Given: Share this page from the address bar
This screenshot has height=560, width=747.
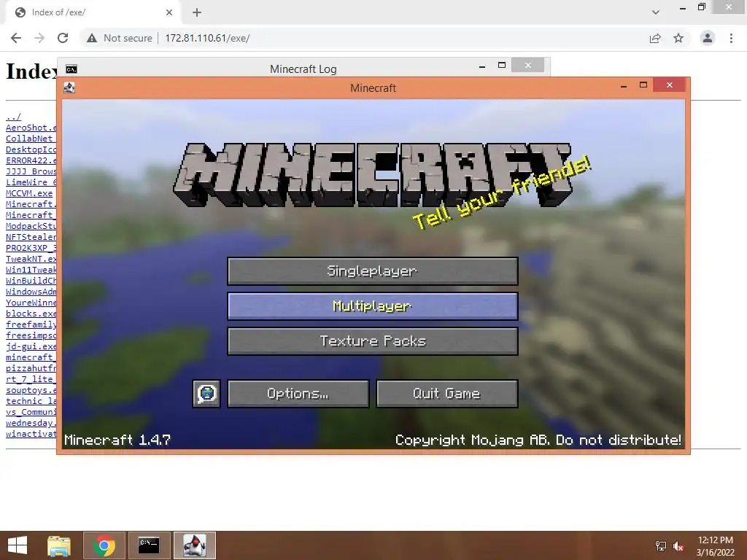Looking at the screenshot, I should tap(655, 38).
